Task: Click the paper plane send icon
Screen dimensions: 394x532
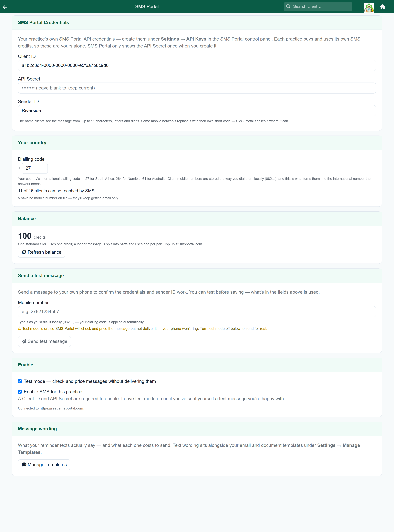Action: 24,341
